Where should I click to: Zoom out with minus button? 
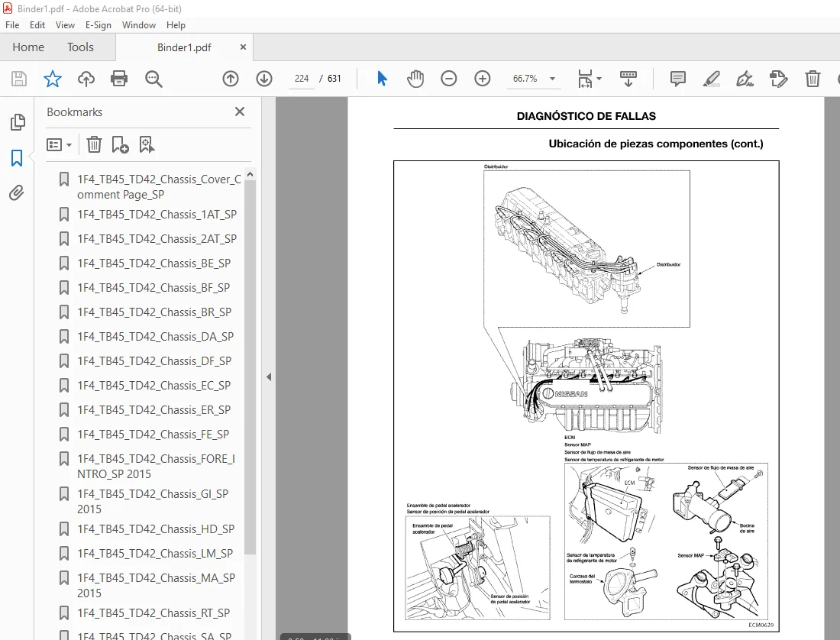pos(448,79)
